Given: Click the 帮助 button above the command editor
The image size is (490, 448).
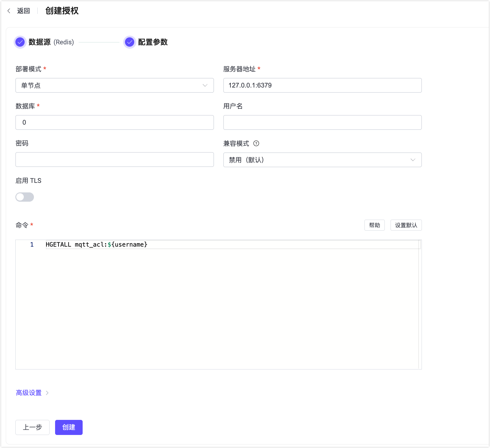Looking at the screenshot, I should coord(374,225).
